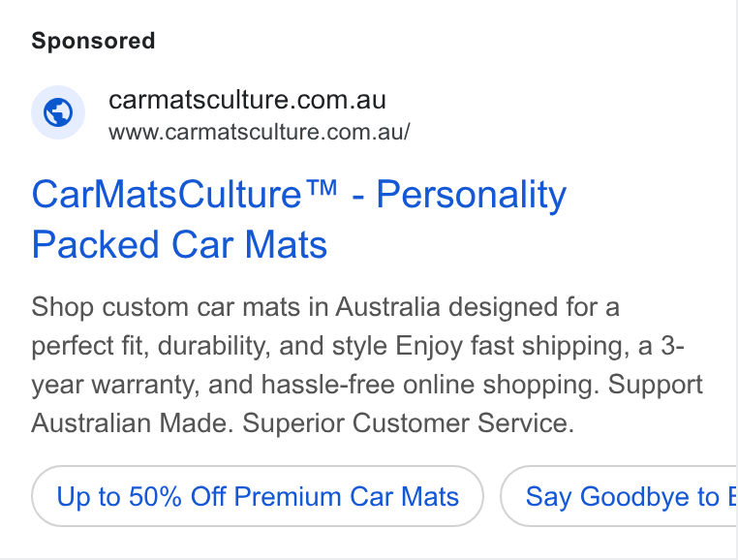This screenshot has height=560, width=738.
Task: Click 'perfect fit, durability, and style' text
Action: [x=209, y=346]
